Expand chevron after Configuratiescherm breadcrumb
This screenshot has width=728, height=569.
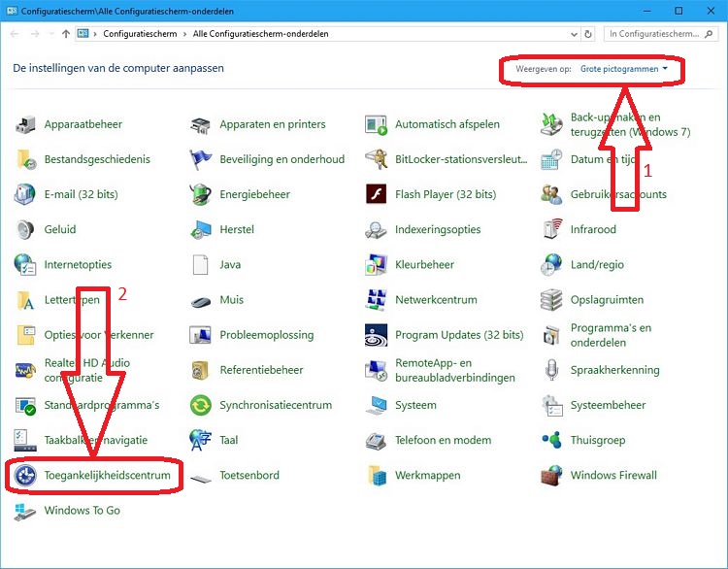coord(184,34)
